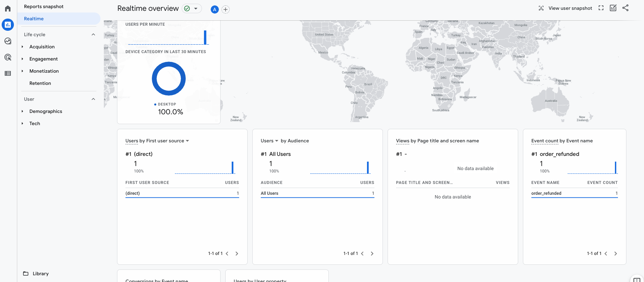Select the Reports bar-chart icon
This screenshot has width=644, height=282.
(x=8, y=25)
